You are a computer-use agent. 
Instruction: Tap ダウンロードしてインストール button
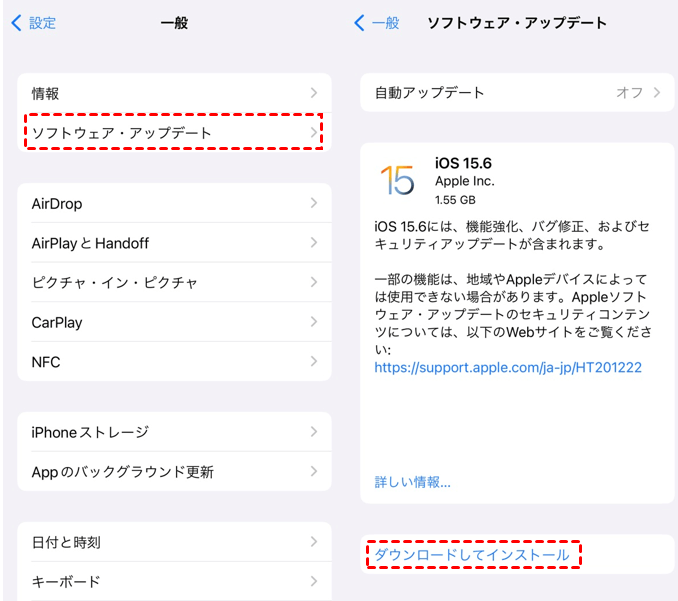coord(473,554)
